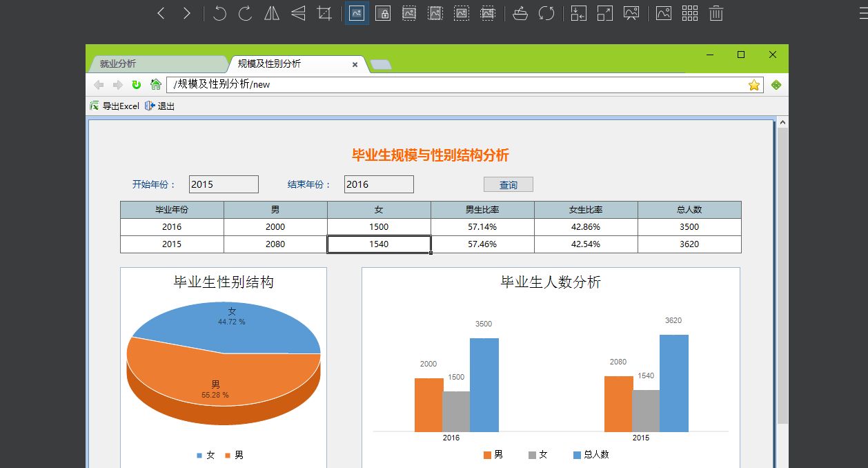Click gray 女 swatch in bar chart legend
This screenshot has height=468, width=868.
[x=532, y=455]
